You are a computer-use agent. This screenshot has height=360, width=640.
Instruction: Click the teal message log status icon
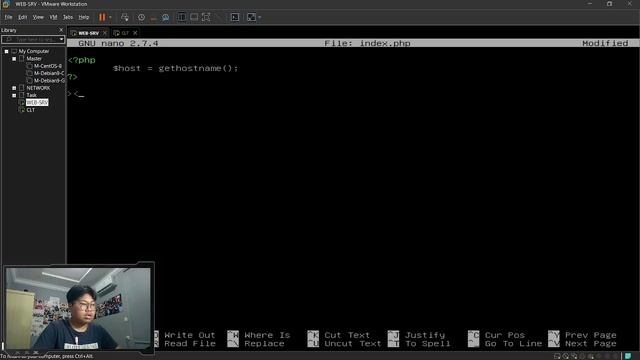coord(628,356)
